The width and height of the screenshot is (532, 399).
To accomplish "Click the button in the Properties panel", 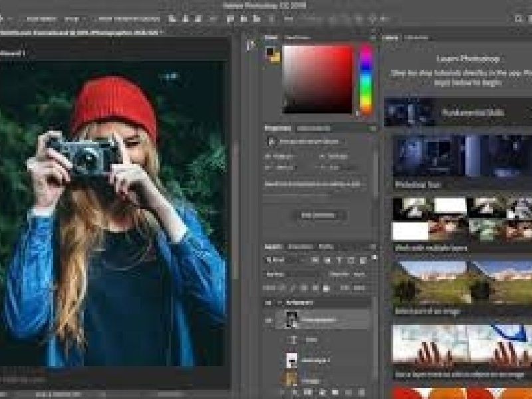I will tap(319, 215).
